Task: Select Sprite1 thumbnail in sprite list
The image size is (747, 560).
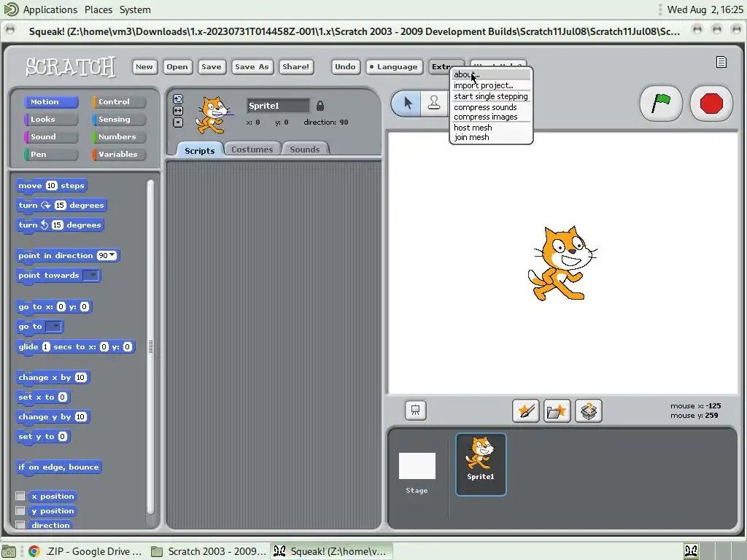Action: (481, 464)
